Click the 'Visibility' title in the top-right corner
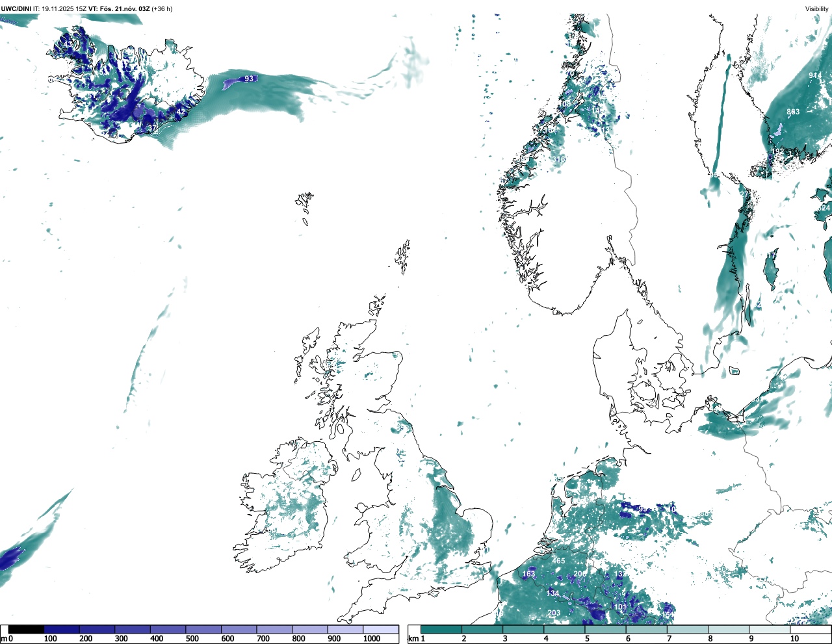The image size is (832, 644). point(817,8)
